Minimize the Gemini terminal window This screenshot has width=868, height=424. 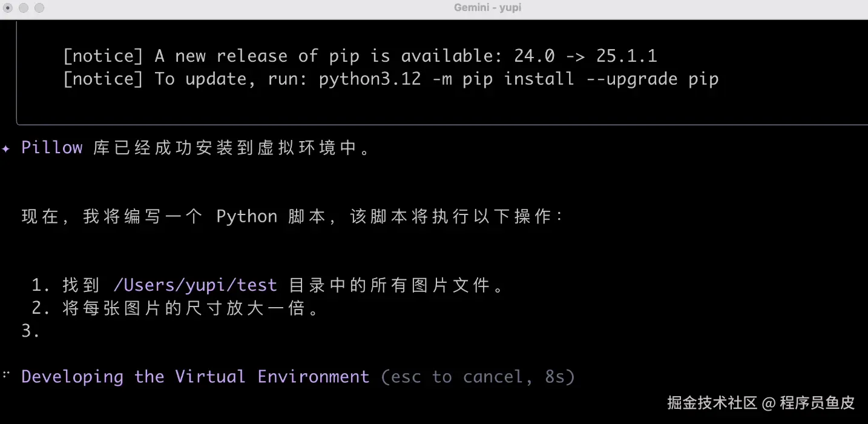click(24, 8)
